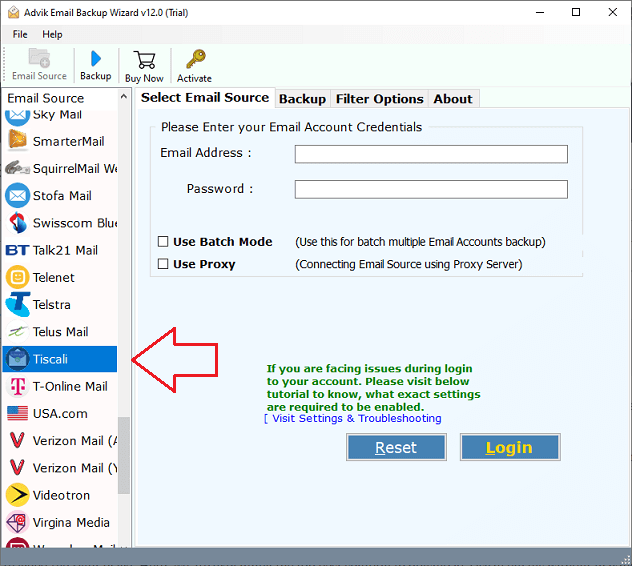Select the Stofa Mail label
This screenshot has width=632, height=566.
click(x=62, y=196)
